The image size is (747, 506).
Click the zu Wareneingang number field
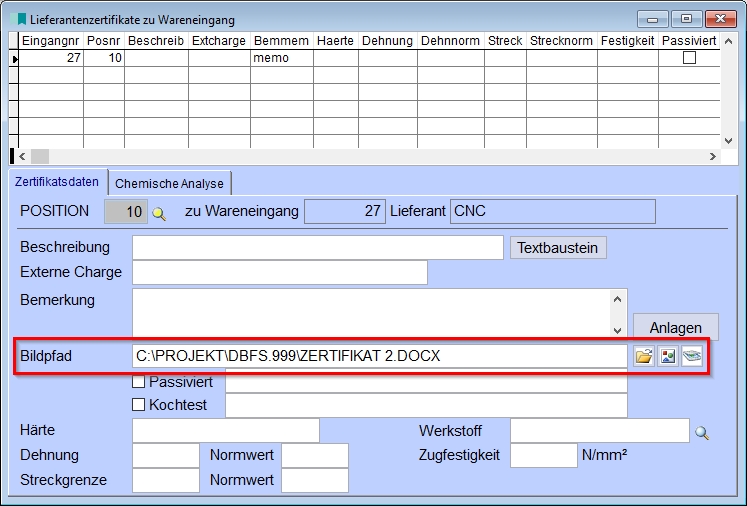(x=345, y=212)
